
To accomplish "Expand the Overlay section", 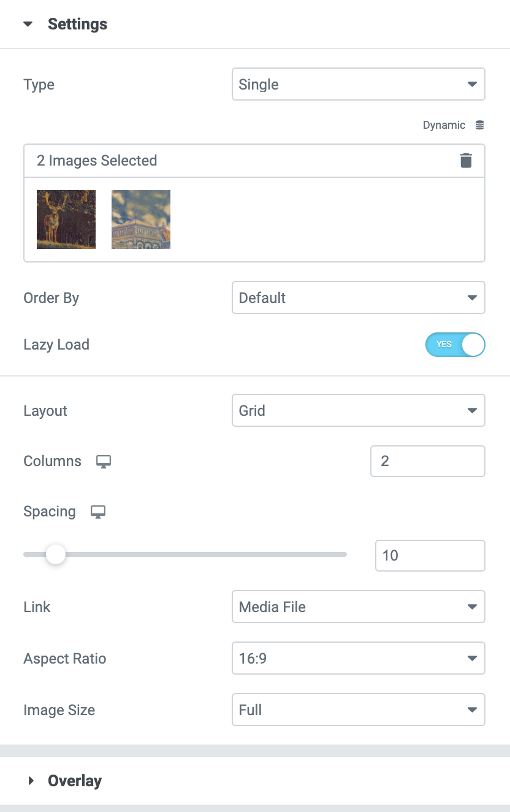I will coord(31,781).
